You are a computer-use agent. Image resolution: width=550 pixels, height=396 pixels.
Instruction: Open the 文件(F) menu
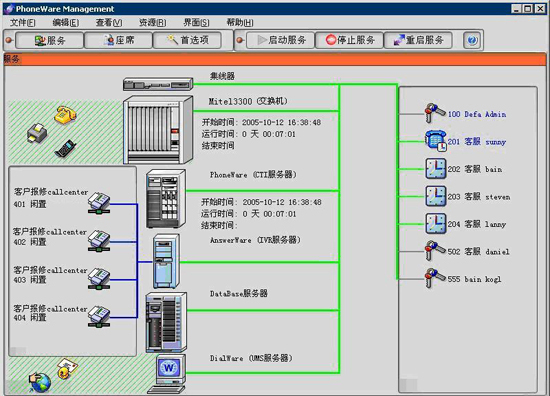(x=23, y=23)
